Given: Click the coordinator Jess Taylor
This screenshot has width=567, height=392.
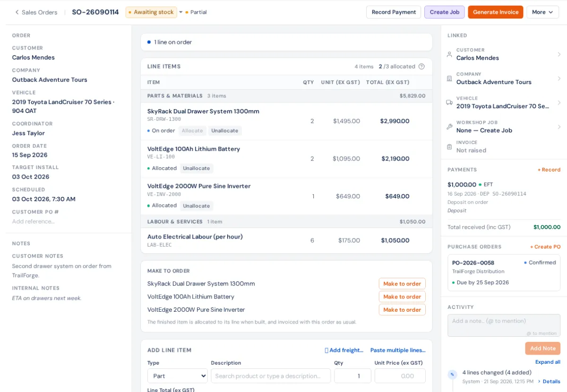Looking at the screenshot, I should (x=28, y=133).
